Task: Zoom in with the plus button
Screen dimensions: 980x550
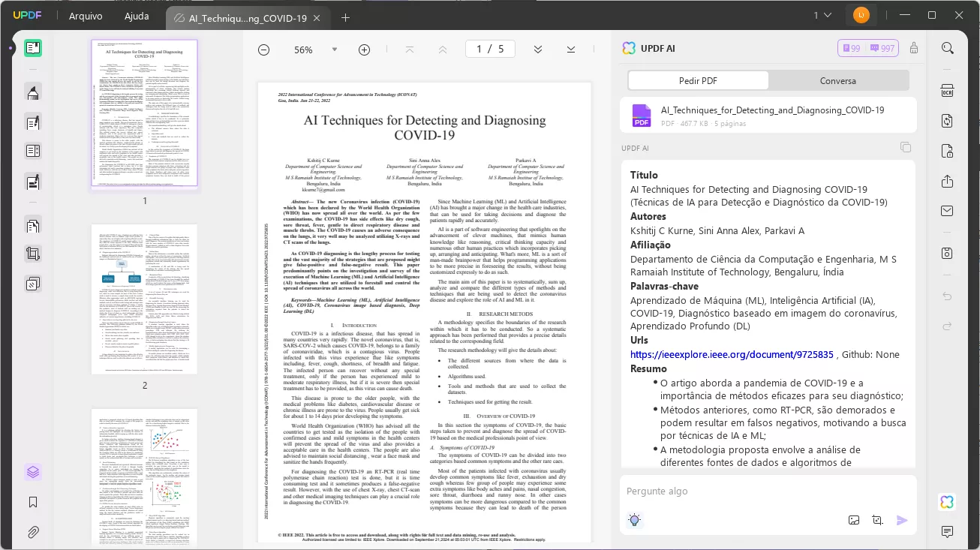Action: (x=364, y=50)
